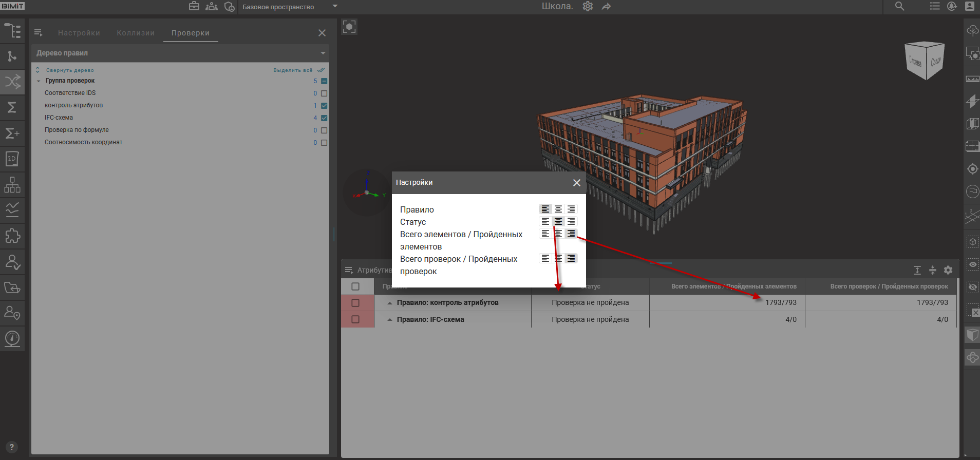Click the navigation view cube
This screenshot has width=980, height=460.
[925, 61]
